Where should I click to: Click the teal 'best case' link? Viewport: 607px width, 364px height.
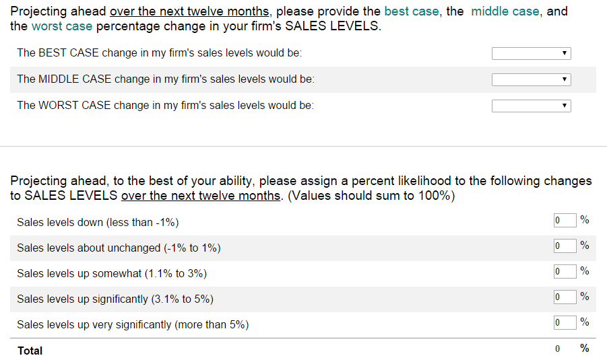pos(412,11)
